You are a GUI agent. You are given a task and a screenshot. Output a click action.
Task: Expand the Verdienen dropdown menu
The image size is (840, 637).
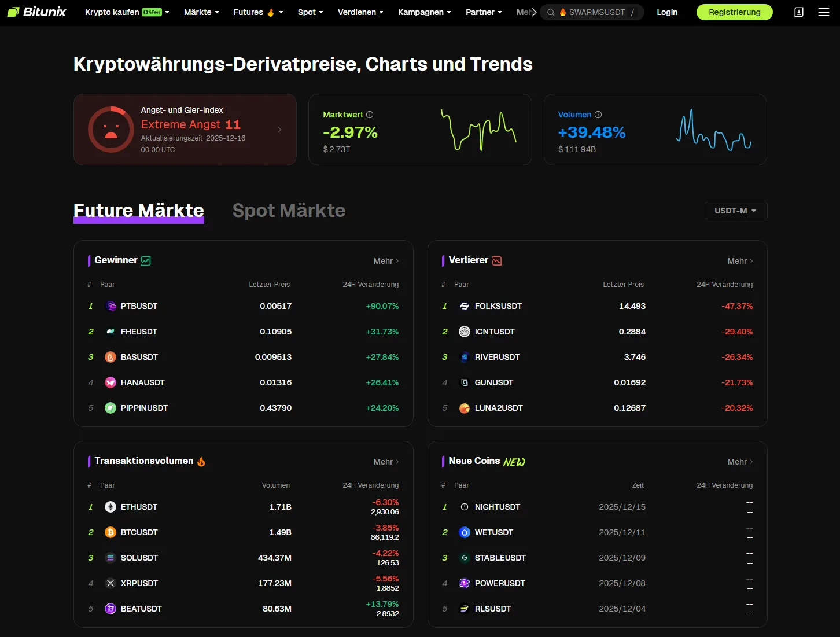pyautogui.click(x=360, y=12)
